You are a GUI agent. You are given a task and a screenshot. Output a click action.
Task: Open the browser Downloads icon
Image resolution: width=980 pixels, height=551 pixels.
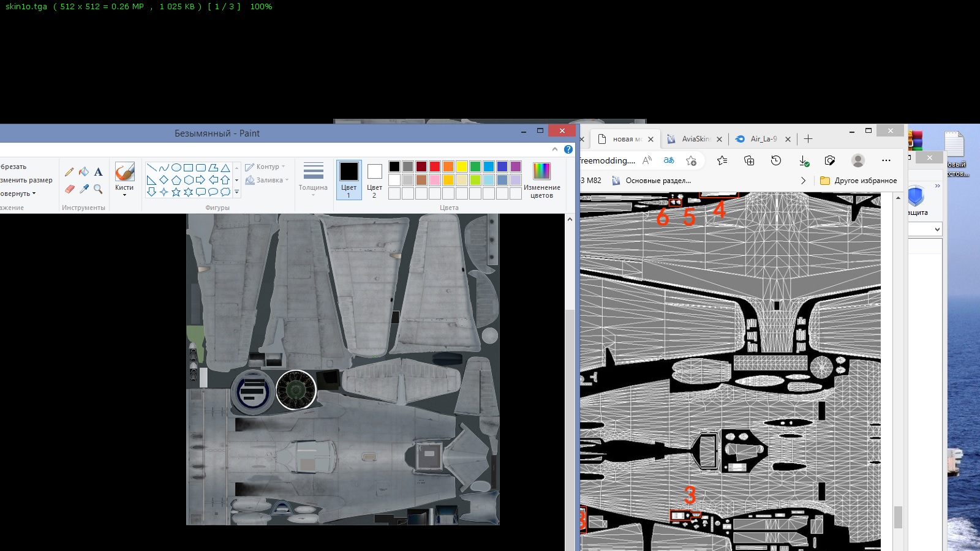click(804, 160)
